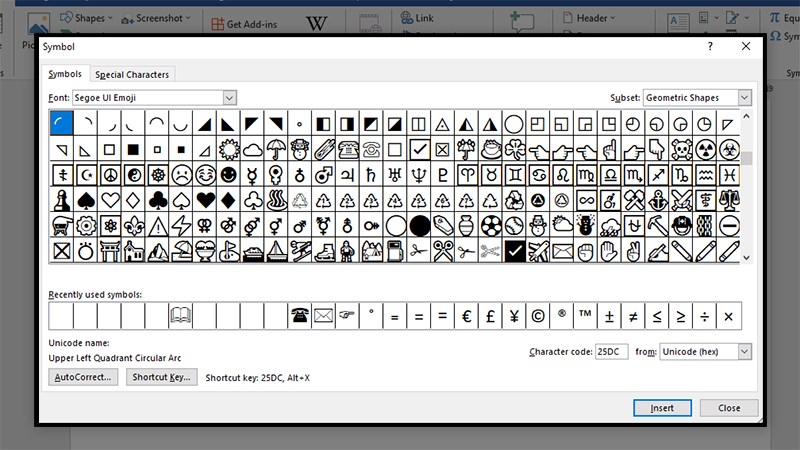This screenshot has height=450, width=800.
Task: Open the AutoCorrect dialog
Action: pos(83,377)
